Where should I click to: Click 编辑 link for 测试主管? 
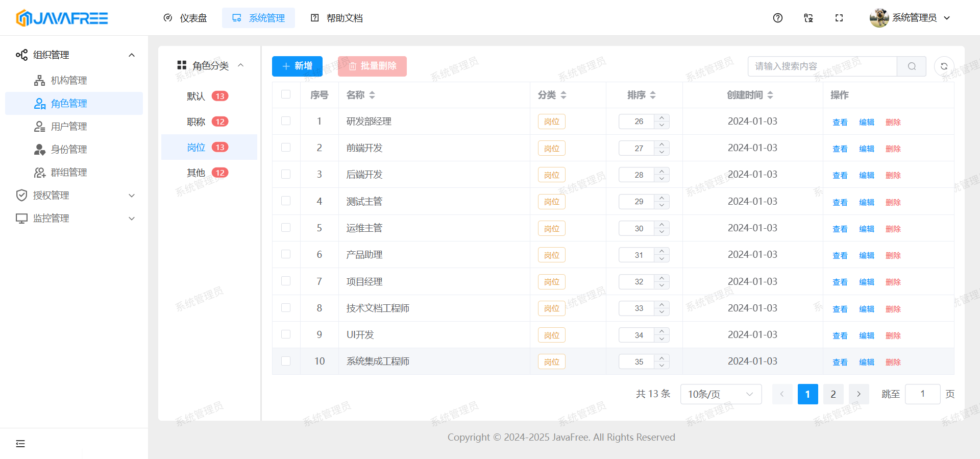[x=866, y=202]
